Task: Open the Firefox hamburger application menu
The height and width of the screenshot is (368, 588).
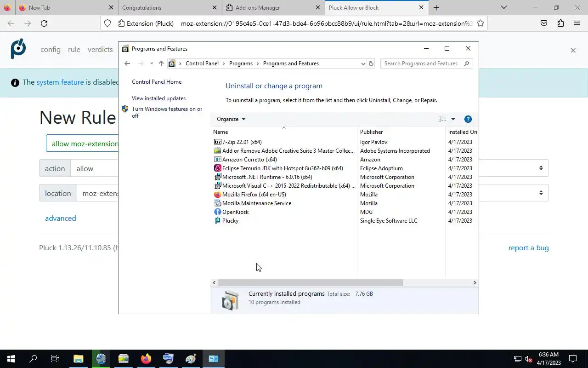Action: pos(577,23)
